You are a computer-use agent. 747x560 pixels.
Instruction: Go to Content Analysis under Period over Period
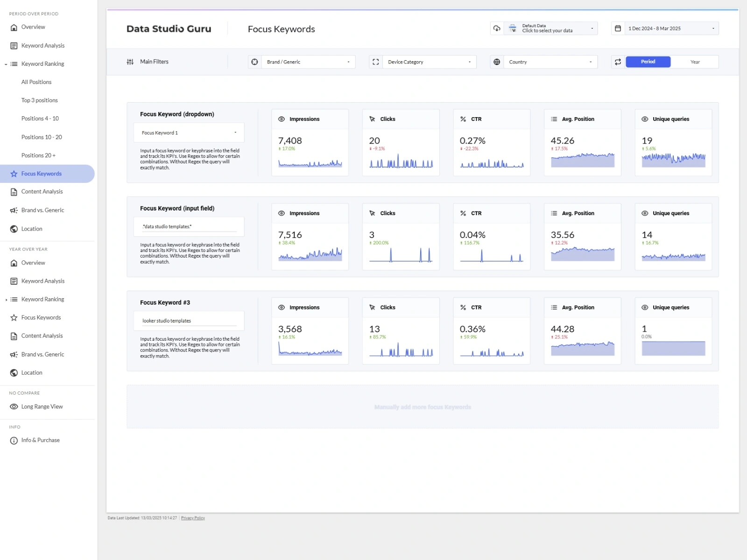(x=42, y=192)
